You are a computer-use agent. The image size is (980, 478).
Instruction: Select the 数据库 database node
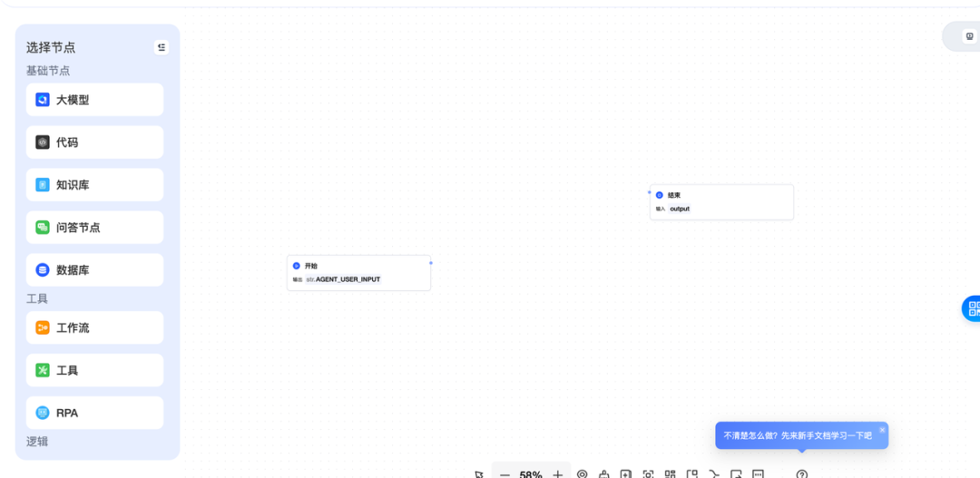click(94, 270)
